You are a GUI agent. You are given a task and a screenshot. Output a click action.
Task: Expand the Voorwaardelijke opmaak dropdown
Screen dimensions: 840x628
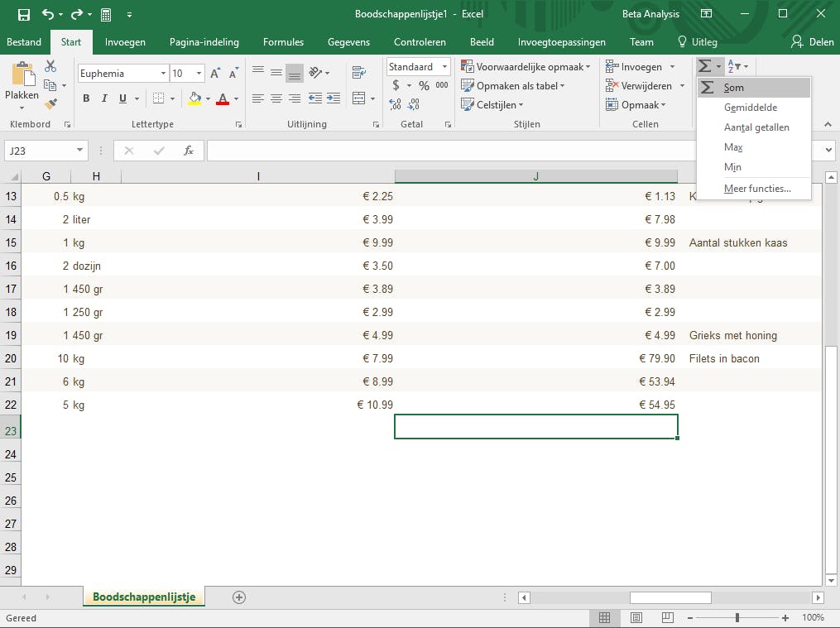[x=526, y=67]
